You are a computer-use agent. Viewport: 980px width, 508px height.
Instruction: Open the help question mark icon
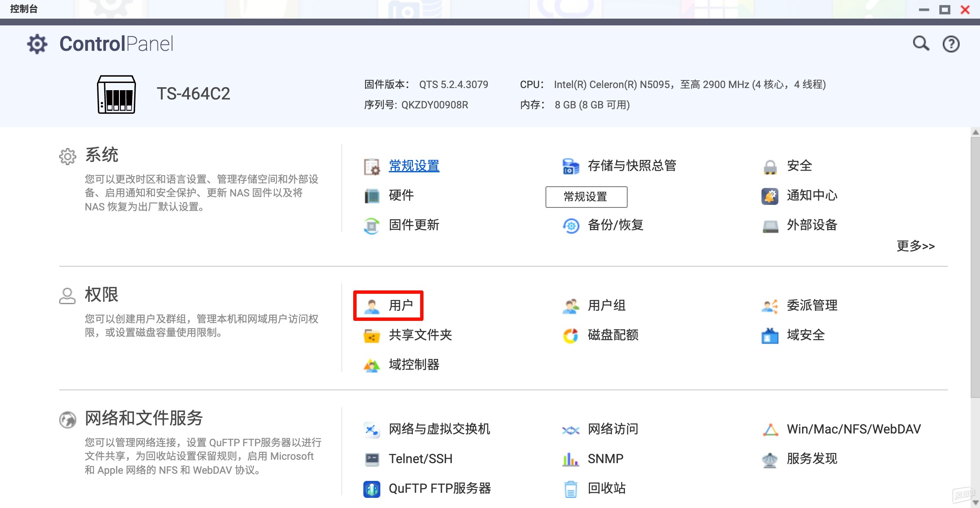951,44
